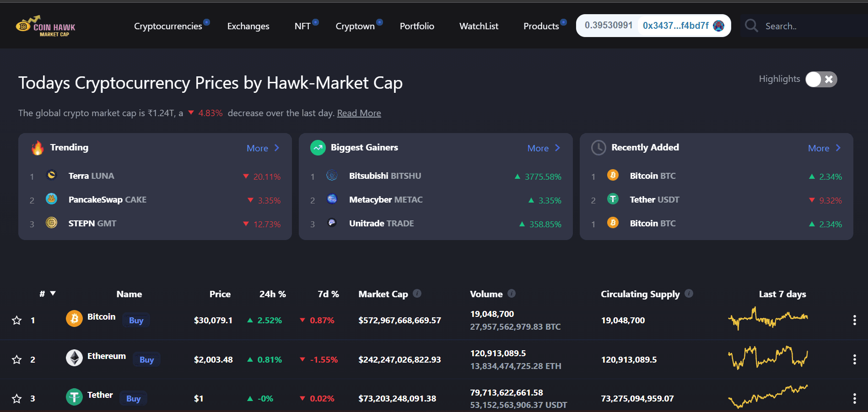The image size is (868, 412).
Task: Open the Cryptocurrencies nav menu
Action: pyautogui.click(x=168, y=26)
